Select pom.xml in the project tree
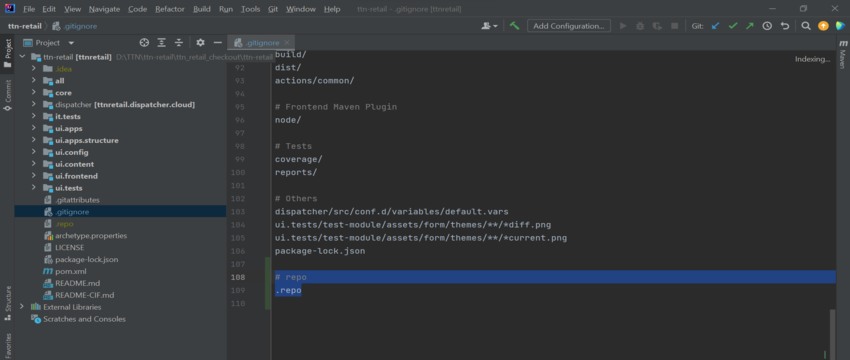 (70, 271)
